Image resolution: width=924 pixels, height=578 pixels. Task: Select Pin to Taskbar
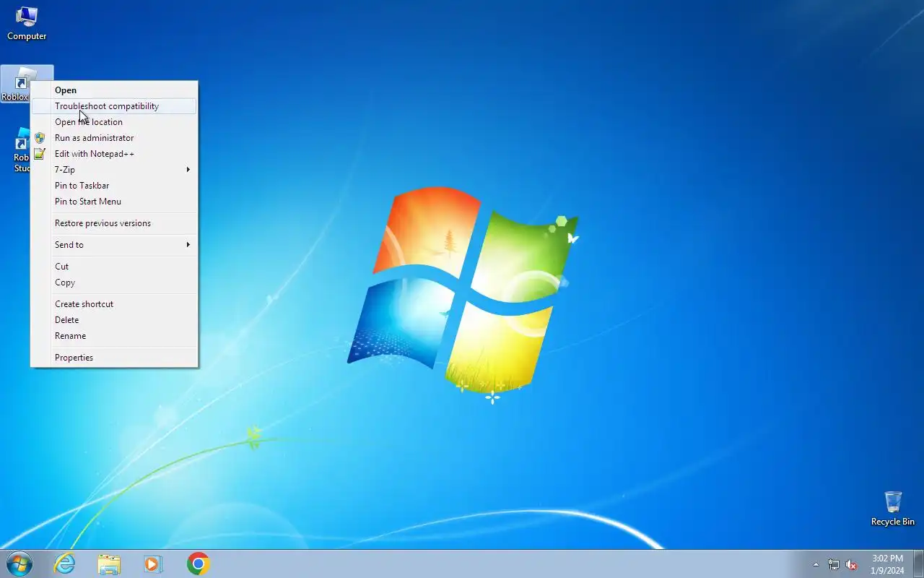[114, 186]
